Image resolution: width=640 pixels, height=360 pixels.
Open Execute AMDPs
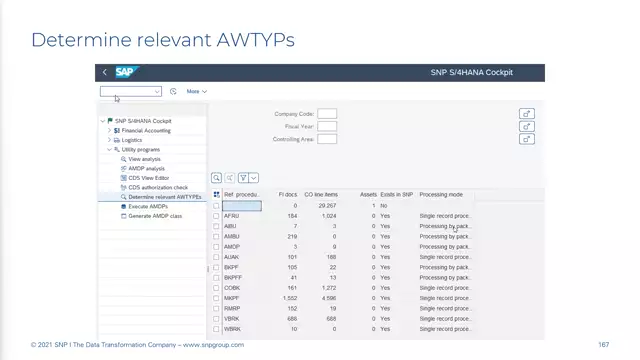[148, 207]
